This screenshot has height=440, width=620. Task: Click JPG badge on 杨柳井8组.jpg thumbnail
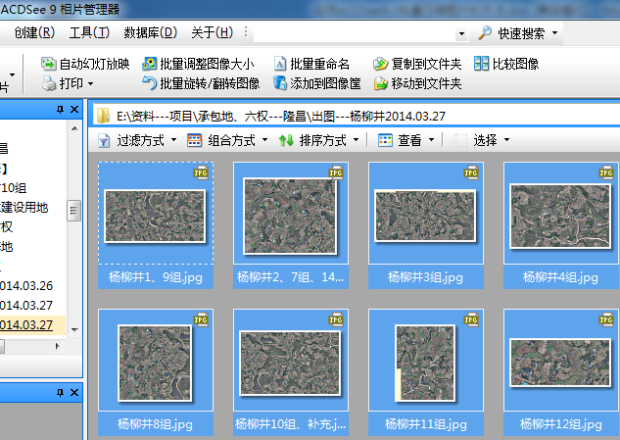pos(201,320)
